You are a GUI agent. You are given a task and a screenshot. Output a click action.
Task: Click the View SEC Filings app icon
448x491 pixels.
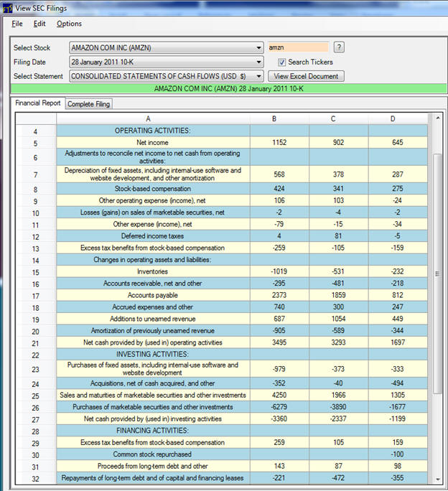tap(7, 8)
